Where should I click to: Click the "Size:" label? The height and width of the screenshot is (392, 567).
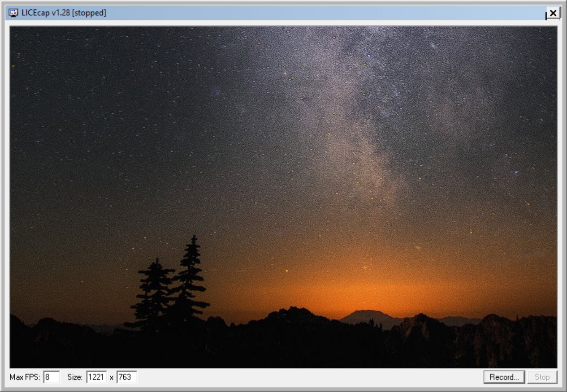pos(75,377)
